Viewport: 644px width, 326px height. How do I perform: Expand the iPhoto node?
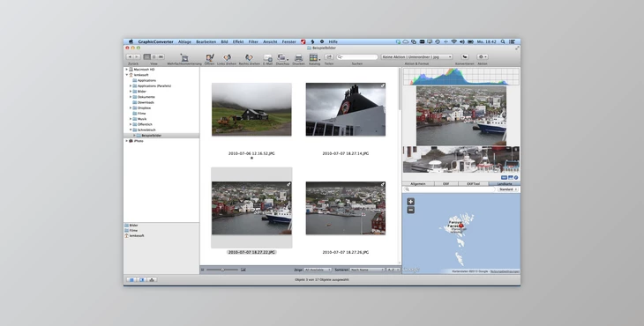coord(126,141)
